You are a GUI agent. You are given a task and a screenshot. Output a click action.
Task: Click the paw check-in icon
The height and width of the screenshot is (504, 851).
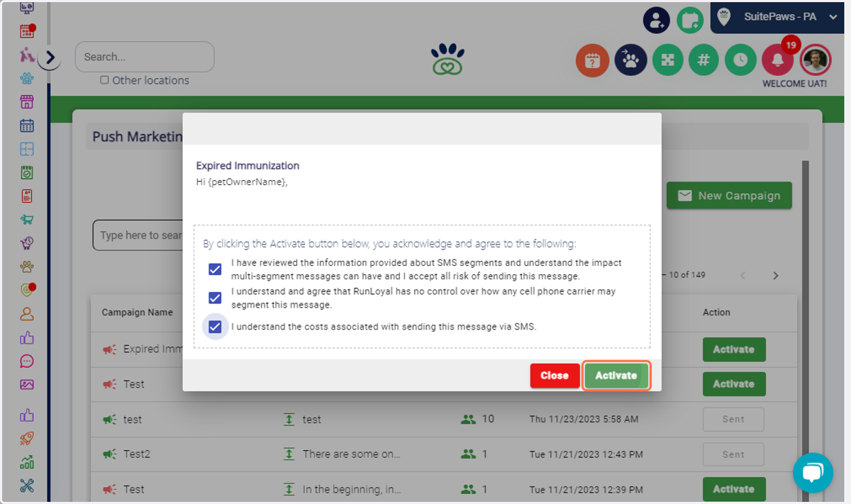point(630,60)
